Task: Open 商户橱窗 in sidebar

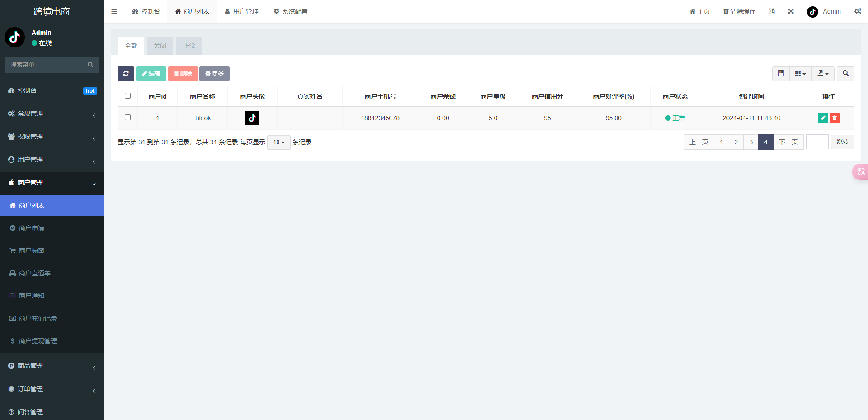Action: click(x=52, y=250)
